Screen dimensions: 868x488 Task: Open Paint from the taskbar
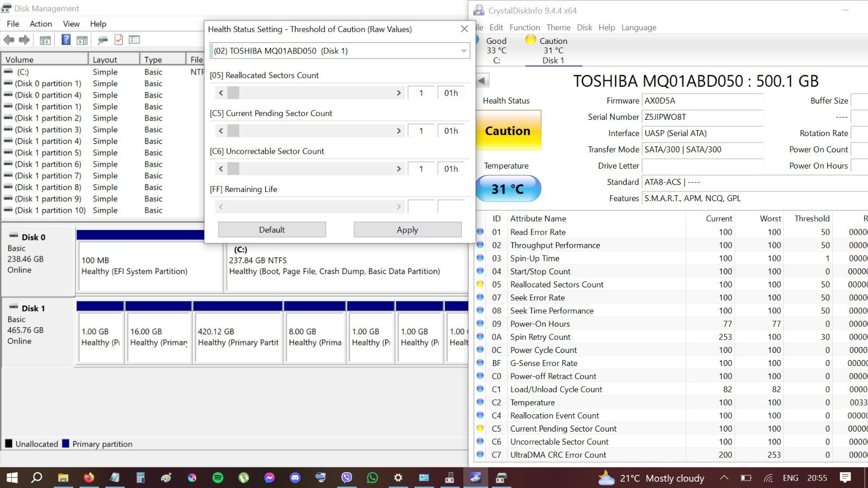click(166, 478)
